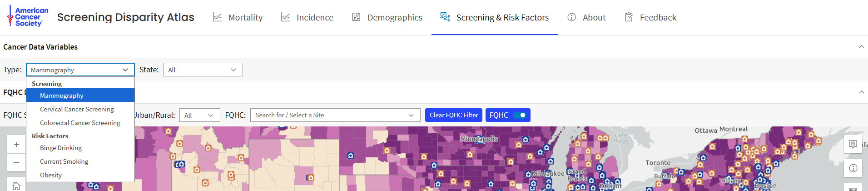Click the Feedback clipboard icon
The width and height of the screenshot is (868, 191).
click(x=629, y=17)
